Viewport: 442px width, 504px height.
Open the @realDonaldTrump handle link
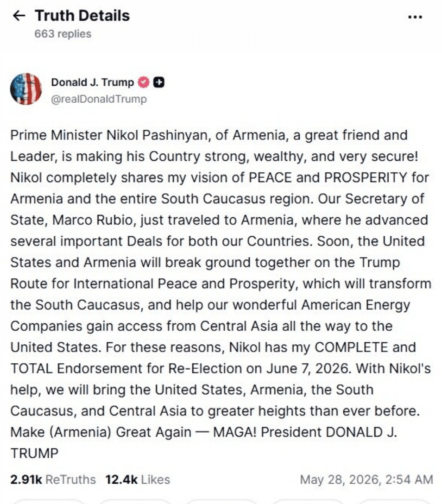[x=99, y=99]
